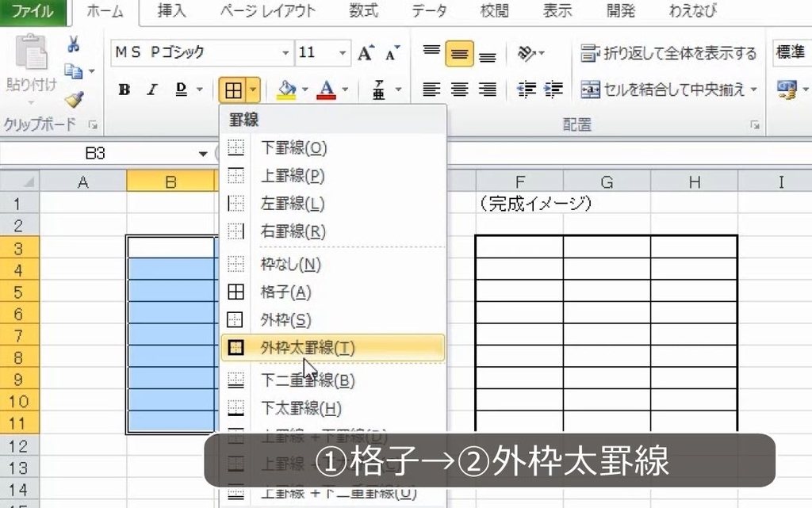The height and width of the screenshot is (508, 812).
Task: Select the Copy icon in the clipboard group
Action: [x=73, y=71]
